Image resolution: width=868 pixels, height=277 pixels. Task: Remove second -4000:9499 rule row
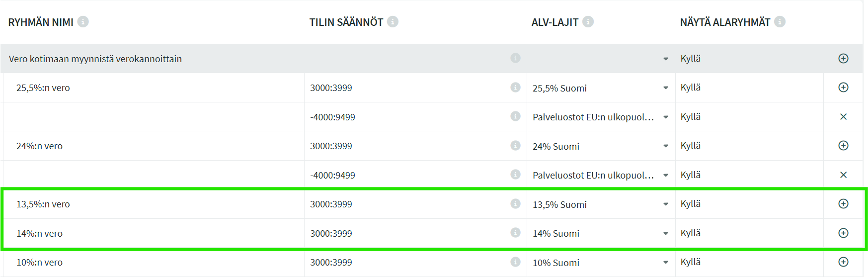tap(843, 175)
